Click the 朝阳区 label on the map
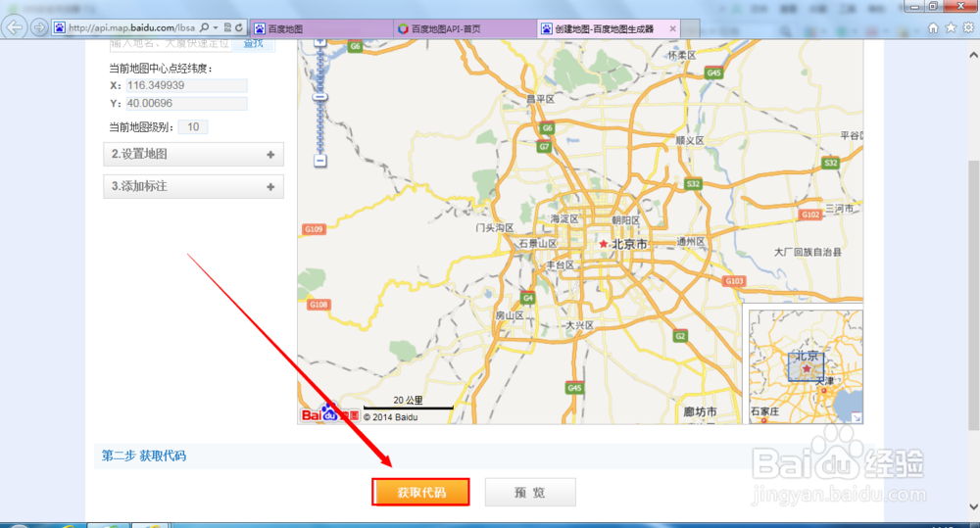 [x=625, y=220]
